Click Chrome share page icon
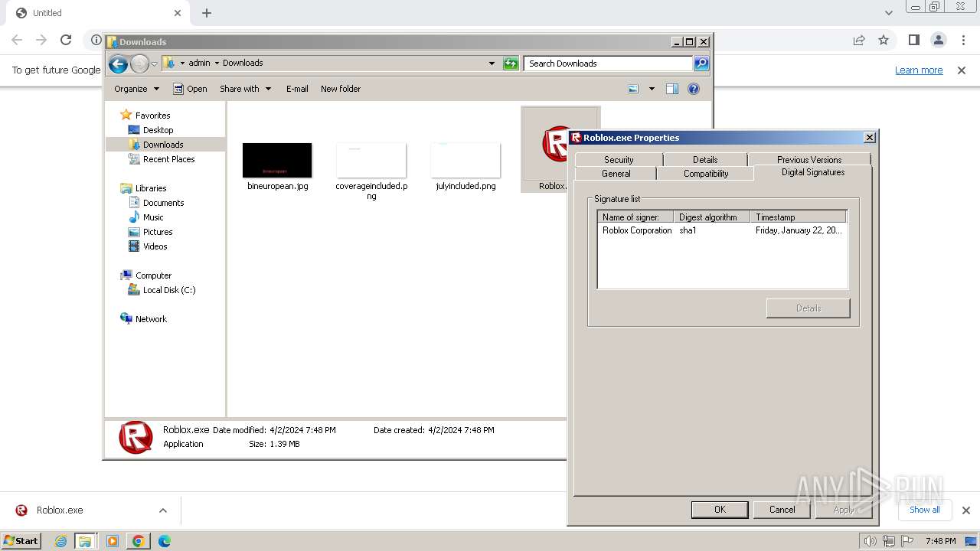This screenshot has height=551, width=980. [859, 40]
